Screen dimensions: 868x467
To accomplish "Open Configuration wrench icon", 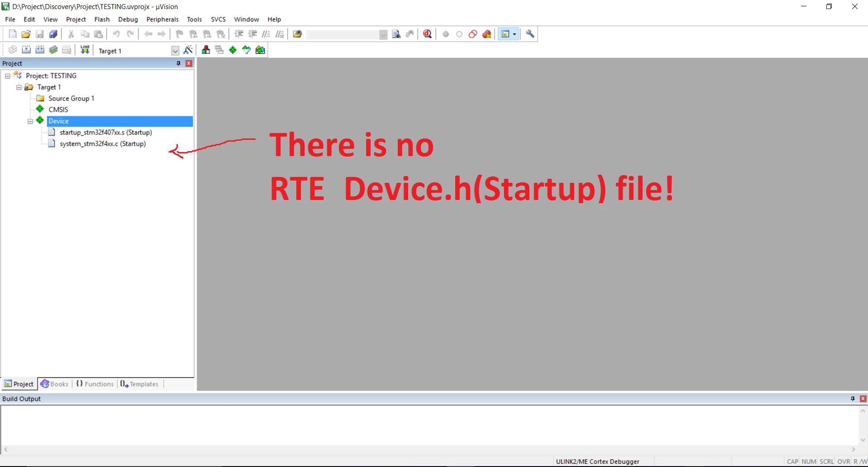I will (530, 34).
